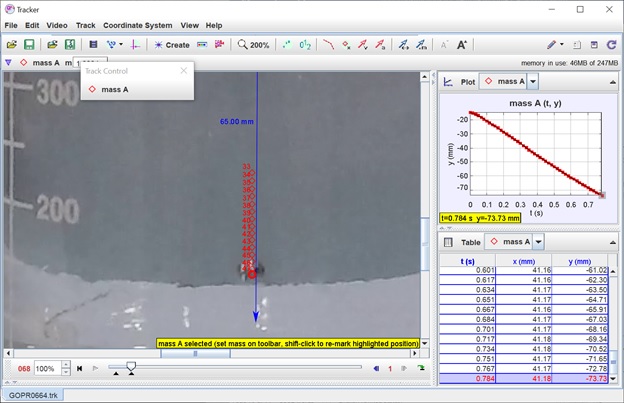
Task: Open the Coordinate System menu
Action: 138,25
